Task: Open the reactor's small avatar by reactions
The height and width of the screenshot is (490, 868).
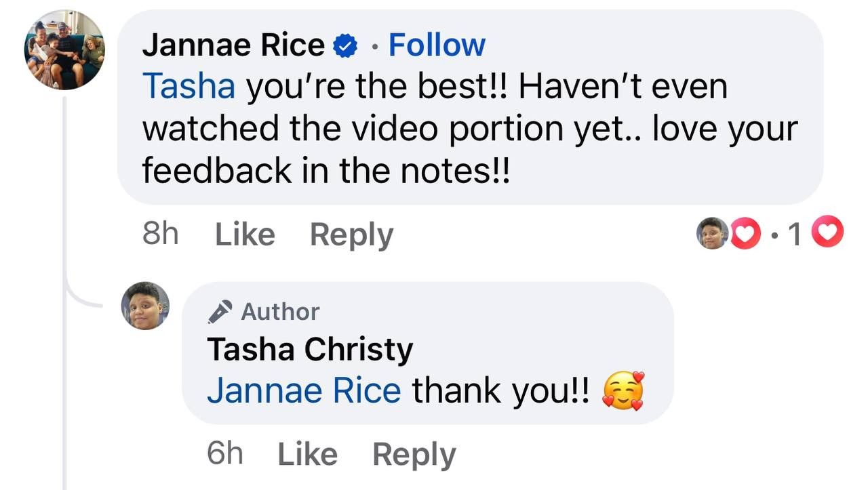Action: (712, 234)
